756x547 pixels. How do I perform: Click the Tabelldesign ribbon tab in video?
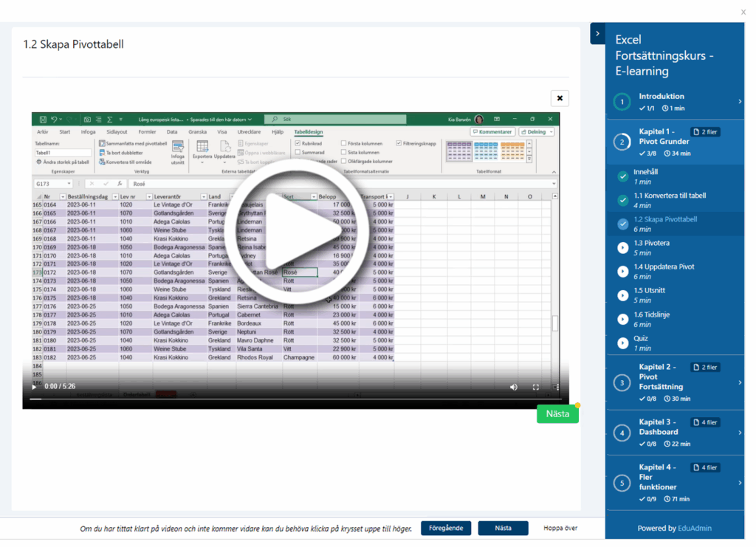click(x=309, y=132)
